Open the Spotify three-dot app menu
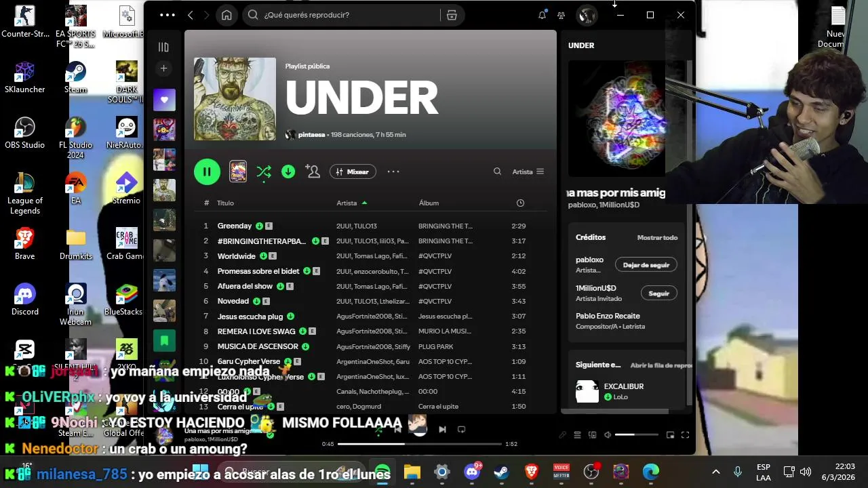868x488 pixels. (x=167, y=15)
